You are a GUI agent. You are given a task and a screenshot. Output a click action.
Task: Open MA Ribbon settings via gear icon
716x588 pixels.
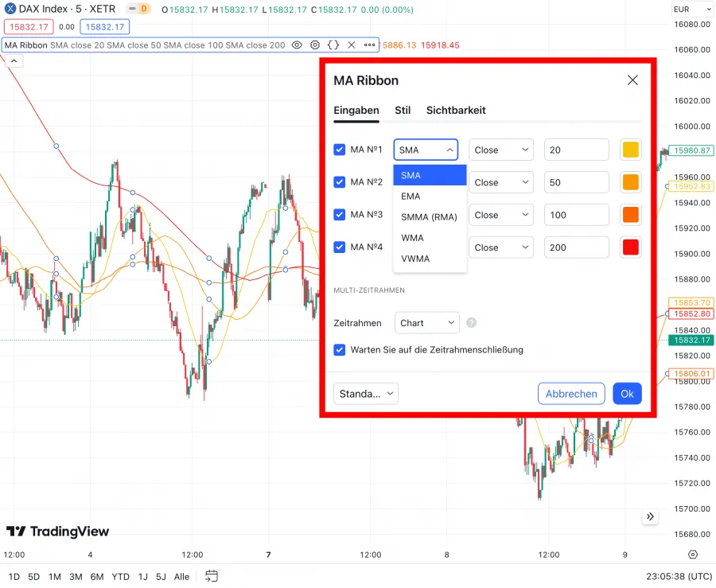(x=313, y=45)
